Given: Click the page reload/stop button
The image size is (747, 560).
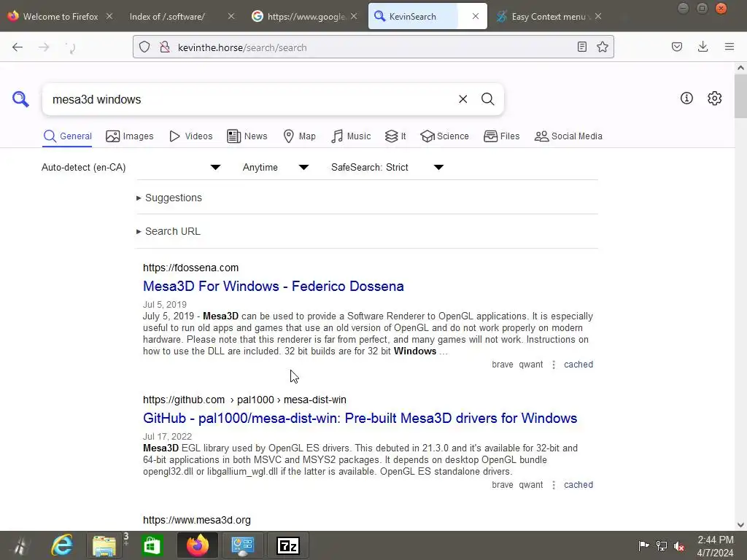Looking at the screenshot, I should coord(70,47).
